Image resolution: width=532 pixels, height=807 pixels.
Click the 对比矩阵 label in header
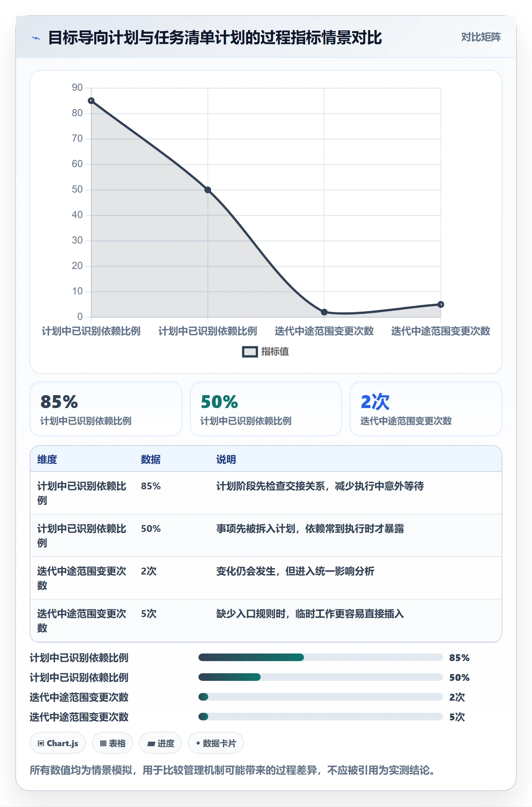click(481, 37)
